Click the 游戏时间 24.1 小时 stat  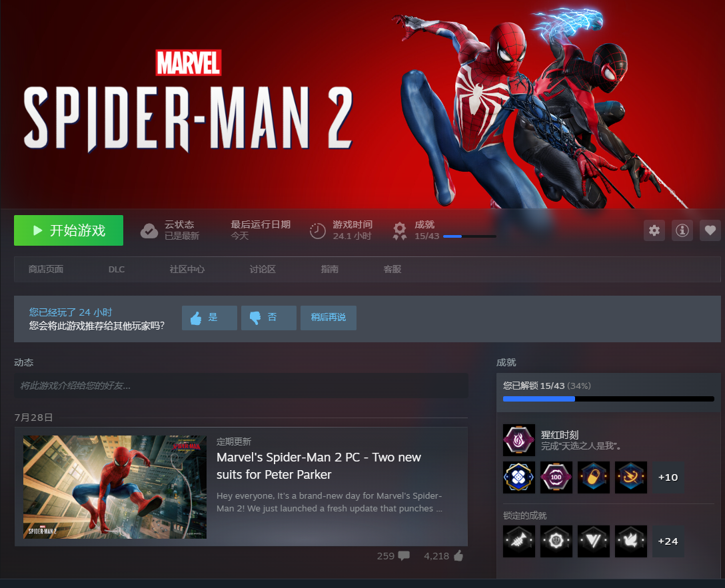pos(353,230)
